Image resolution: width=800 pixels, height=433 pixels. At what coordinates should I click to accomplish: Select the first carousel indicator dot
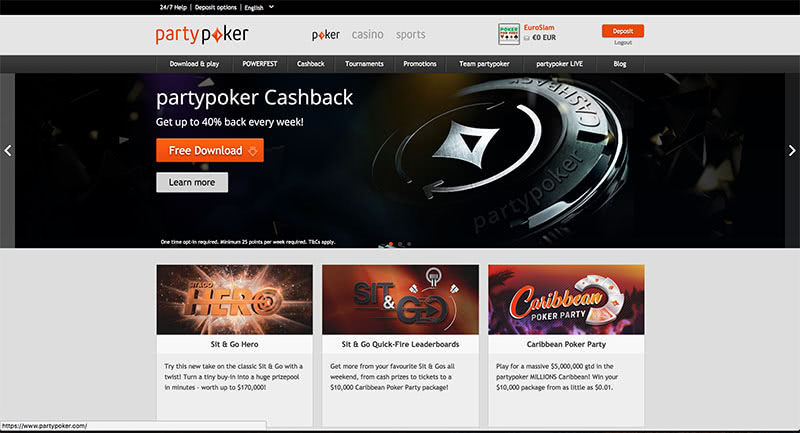tap(391, 244)
